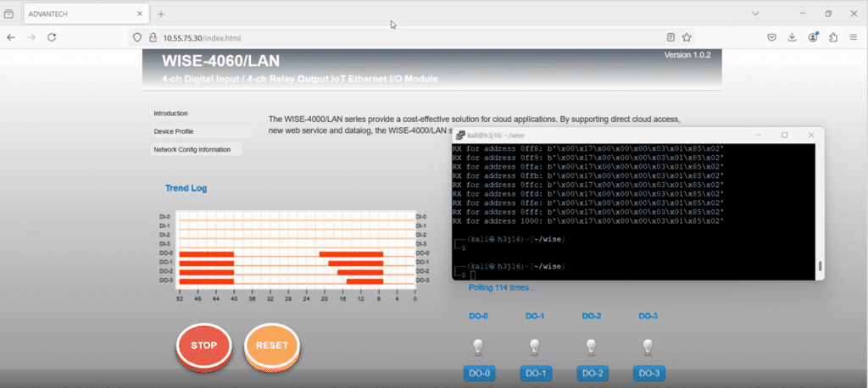This screenshot has height=388, width=868.
Task: Open a new browser tab
Action: point(161,14)
